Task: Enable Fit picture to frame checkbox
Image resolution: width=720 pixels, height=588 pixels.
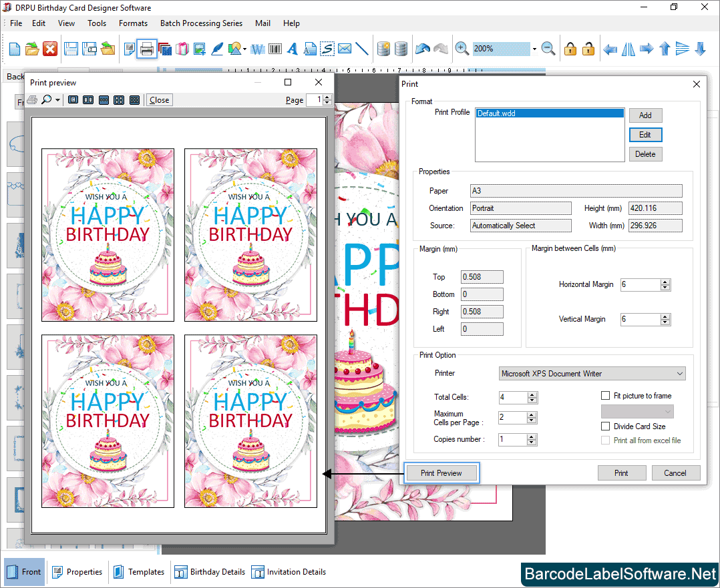Action: point(606,396)
